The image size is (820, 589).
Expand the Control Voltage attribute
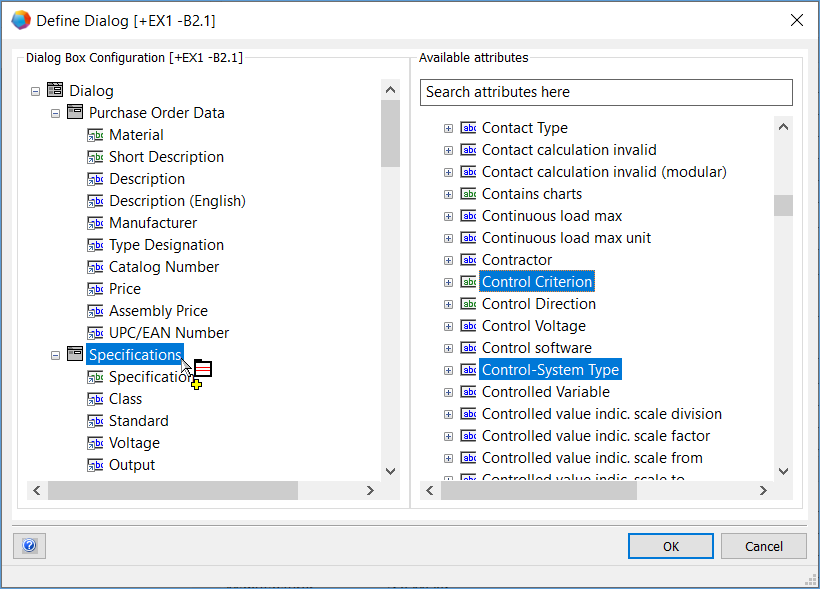point(448,326)
